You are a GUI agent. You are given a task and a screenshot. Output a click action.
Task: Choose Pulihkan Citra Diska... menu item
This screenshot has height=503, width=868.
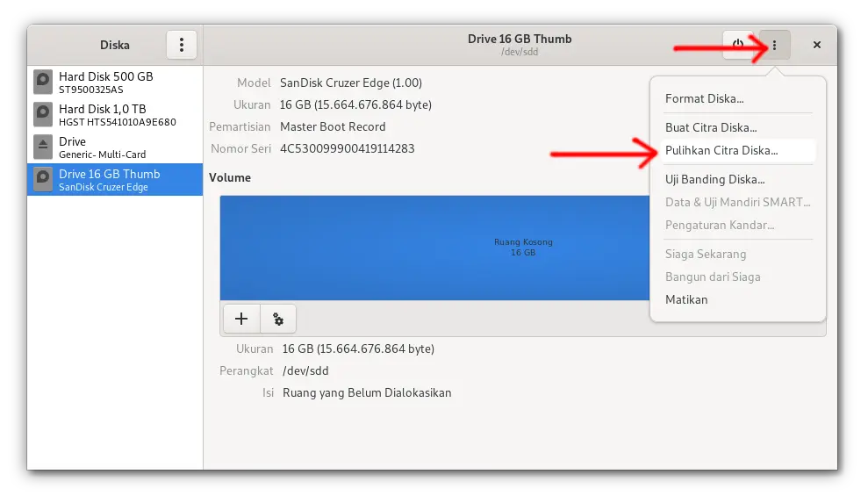click(738, 151)
